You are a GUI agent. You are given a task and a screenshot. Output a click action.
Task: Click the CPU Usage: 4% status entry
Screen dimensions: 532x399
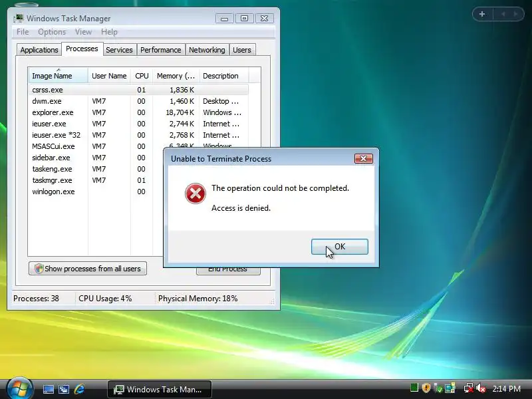(105, 299)
